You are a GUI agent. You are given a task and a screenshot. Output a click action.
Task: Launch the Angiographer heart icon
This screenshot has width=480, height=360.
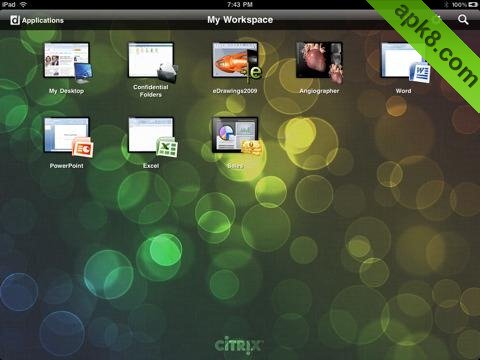pyautogui.click(x=320, y=62)
